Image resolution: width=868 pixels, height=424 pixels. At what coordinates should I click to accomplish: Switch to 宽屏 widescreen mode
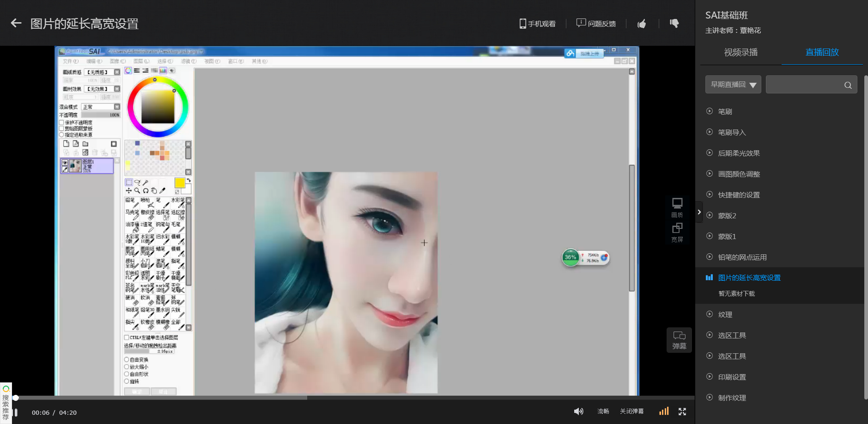click(677, 232)
